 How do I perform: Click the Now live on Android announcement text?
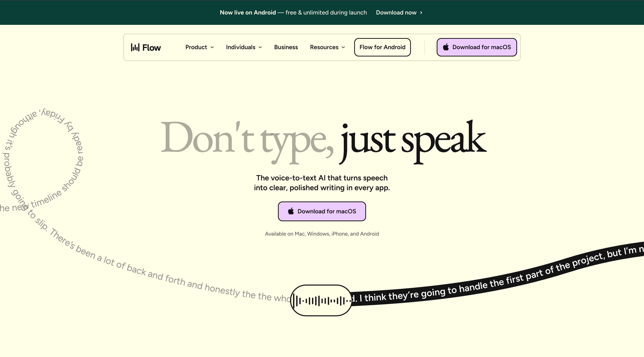click(x=247, y=12)
